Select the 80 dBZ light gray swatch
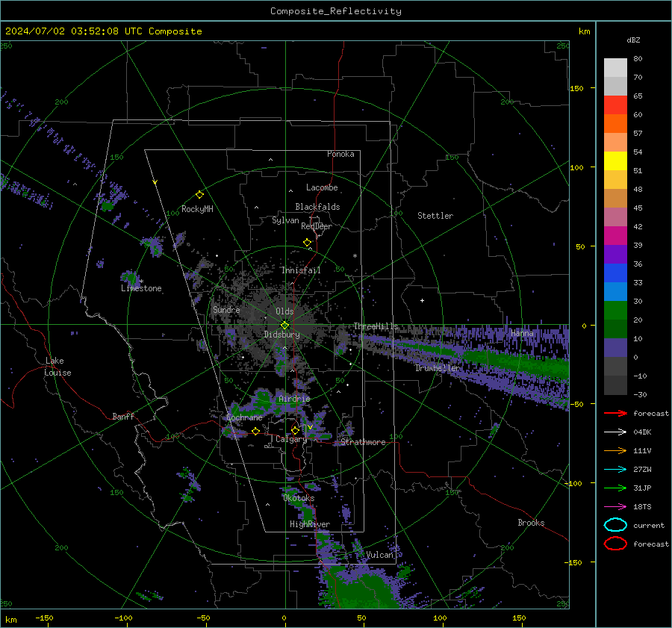The height and width of the screenshot is (628, 672). tap(615, 67)
